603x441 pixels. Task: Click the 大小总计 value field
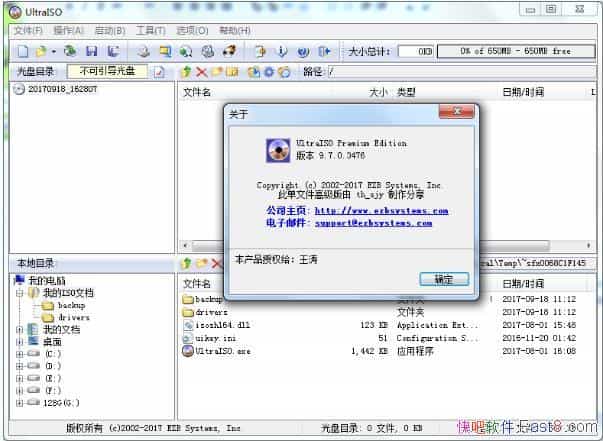(x=416, y=51)
